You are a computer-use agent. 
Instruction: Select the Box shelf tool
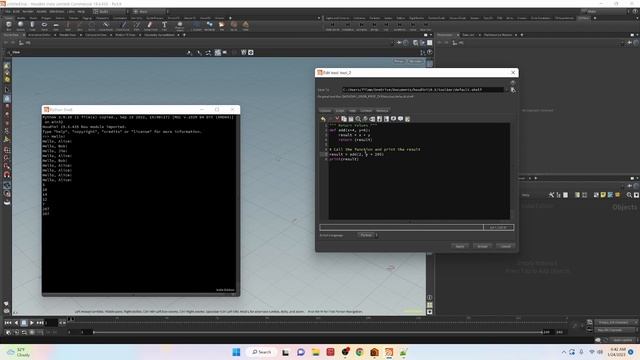click(9, 26)
